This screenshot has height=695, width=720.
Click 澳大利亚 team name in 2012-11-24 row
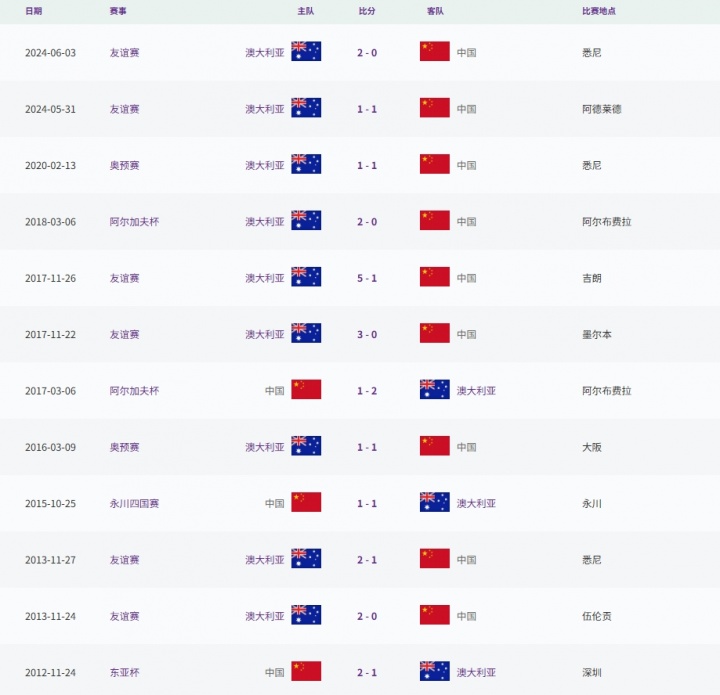tap(476, 673)
